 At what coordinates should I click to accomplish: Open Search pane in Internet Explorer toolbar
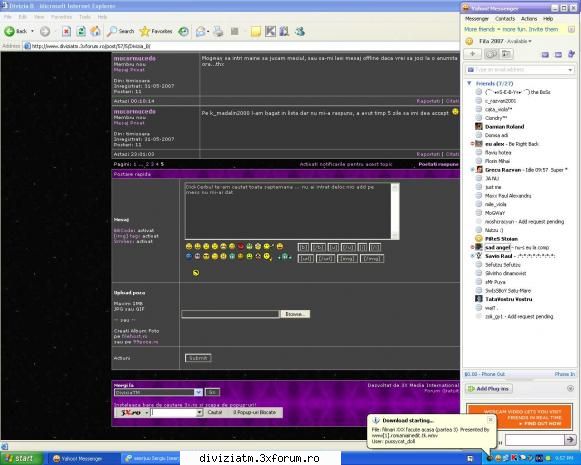tap(120, 31)
